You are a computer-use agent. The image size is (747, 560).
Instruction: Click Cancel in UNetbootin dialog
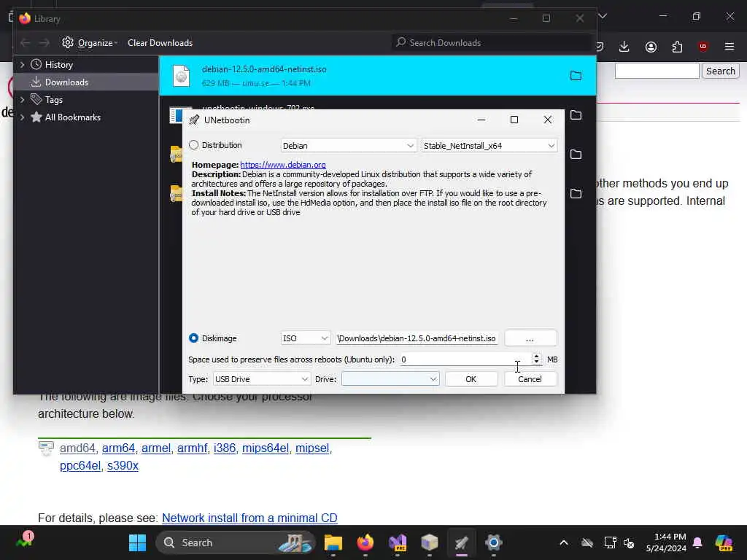point(530,379)
